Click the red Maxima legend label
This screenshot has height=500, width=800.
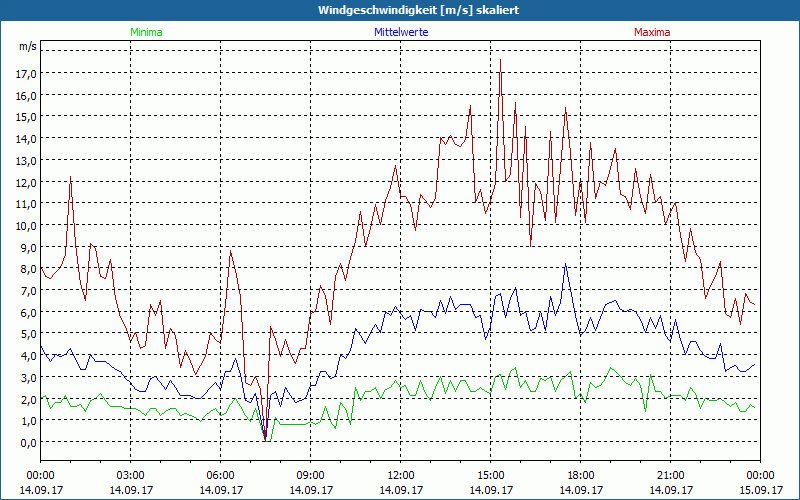652,32
